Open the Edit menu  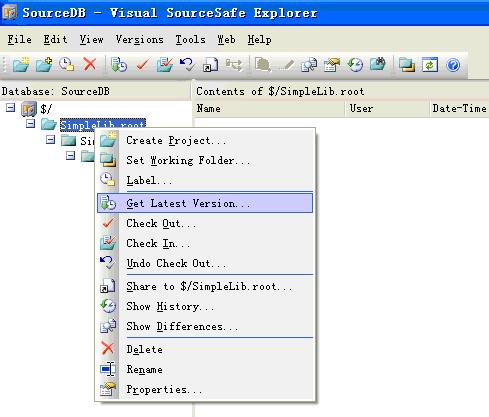(x=55, y=39)
